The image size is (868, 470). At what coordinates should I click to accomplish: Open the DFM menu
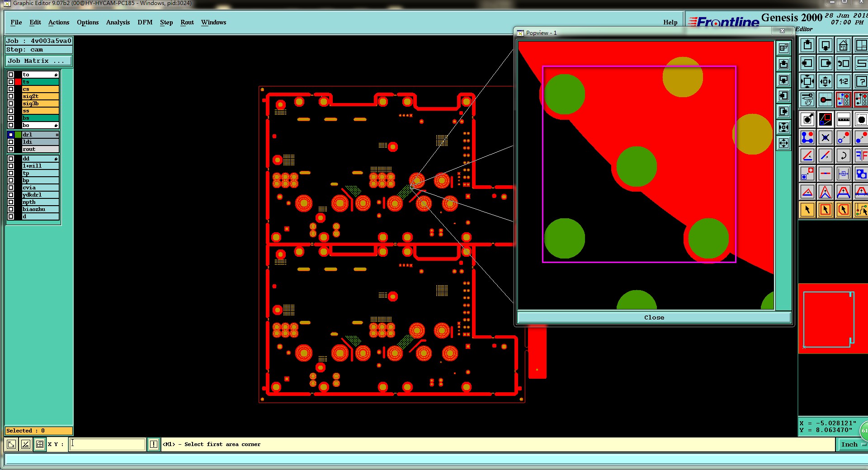pyautogui.click(x=145, y=22)
